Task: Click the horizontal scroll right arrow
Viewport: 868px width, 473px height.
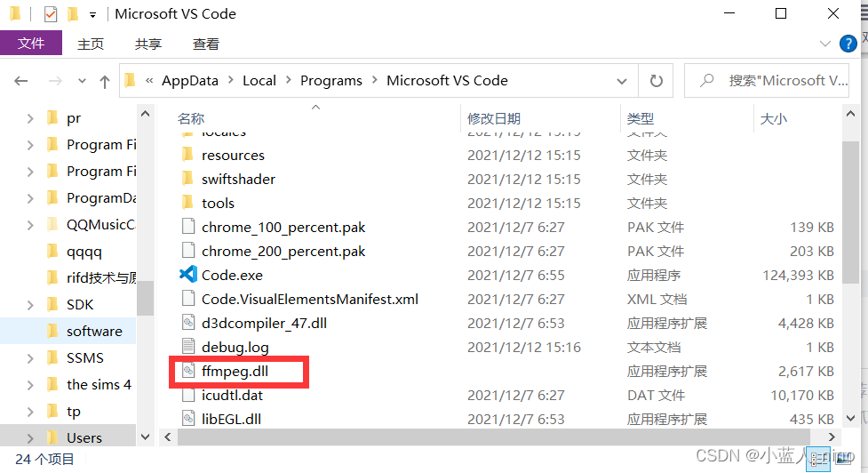Action: click(832, 437)
